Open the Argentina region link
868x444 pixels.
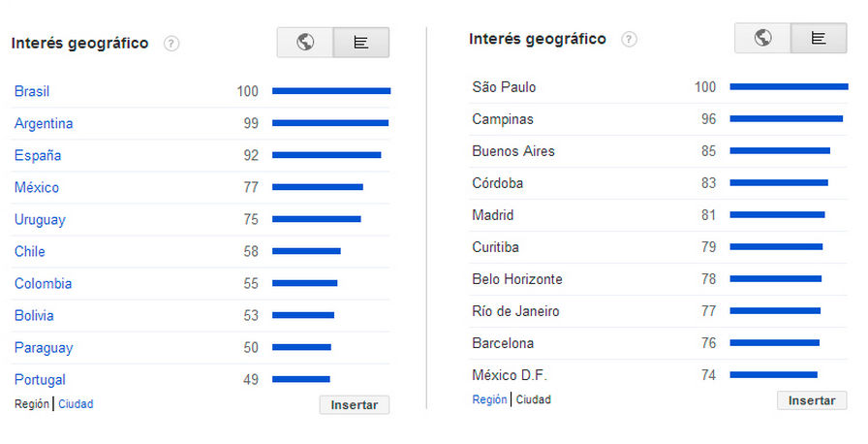44,123
